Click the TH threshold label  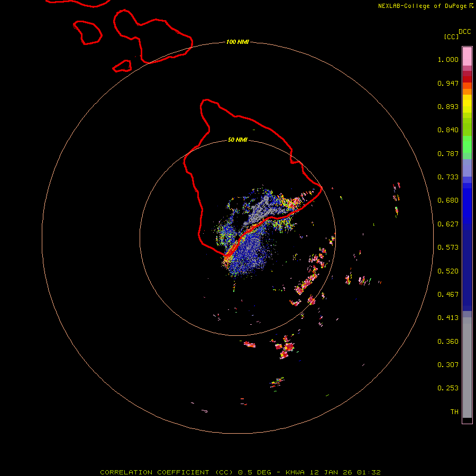point(454,412)
